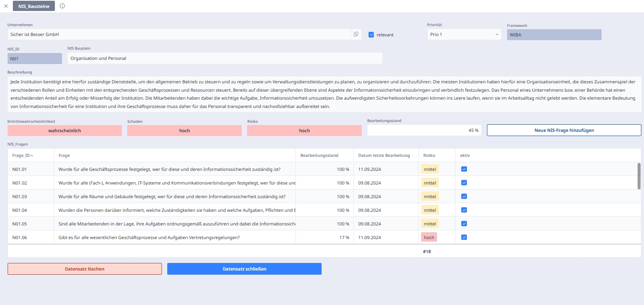
Task: Open the row with Frage_ID N01.04
Action: click(20, 210)
